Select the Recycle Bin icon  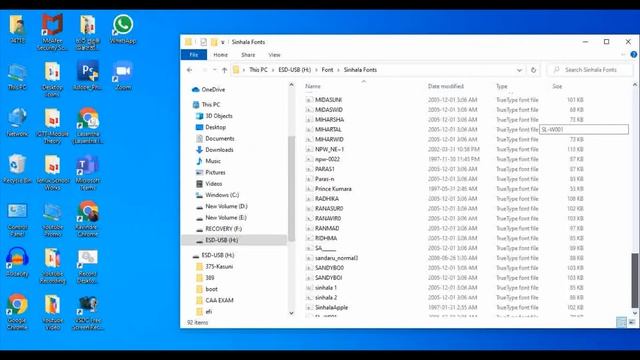click(17, 169)
